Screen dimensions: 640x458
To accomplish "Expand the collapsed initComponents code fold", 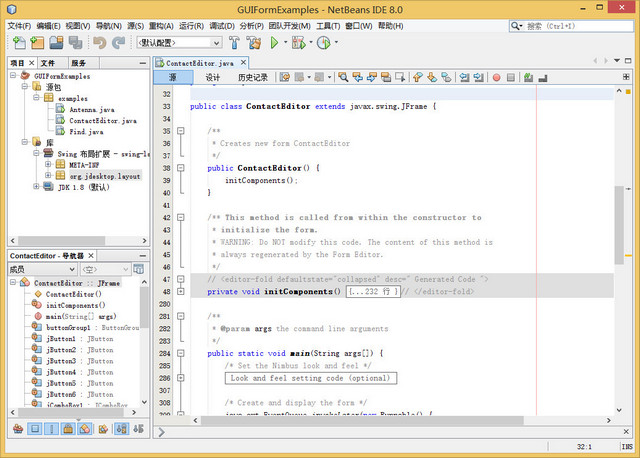I will coord(180,291).
